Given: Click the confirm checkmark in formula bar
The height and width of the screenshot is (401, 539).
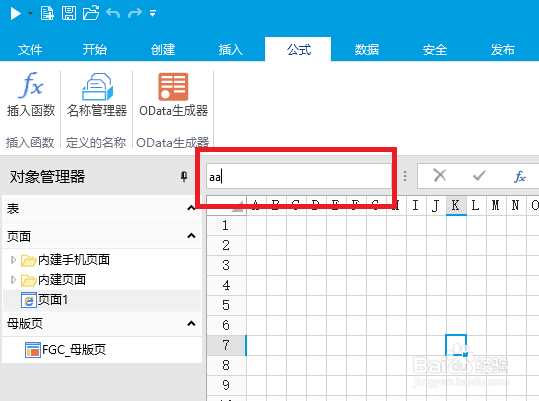Looking at the screenshot, I should point(479,176).
